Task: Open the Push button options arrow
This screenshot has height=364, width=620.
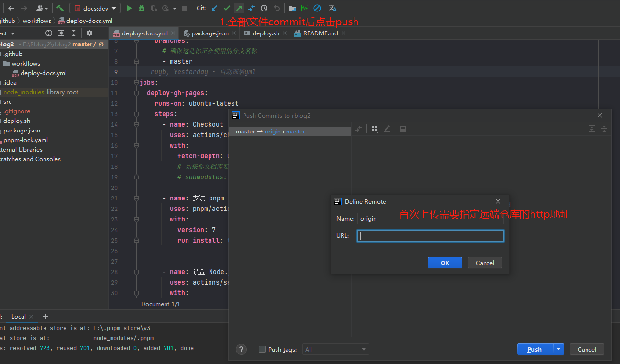Action: [x=559, y=349]
